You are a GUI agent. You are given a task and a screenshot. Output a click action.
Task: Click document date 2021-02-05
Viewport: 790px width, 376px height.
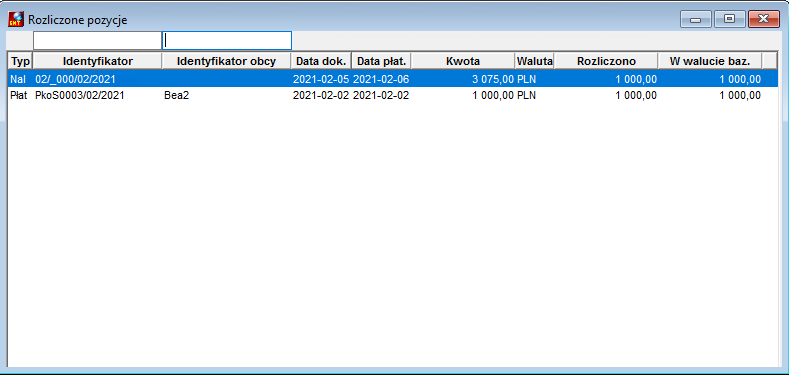321,79
